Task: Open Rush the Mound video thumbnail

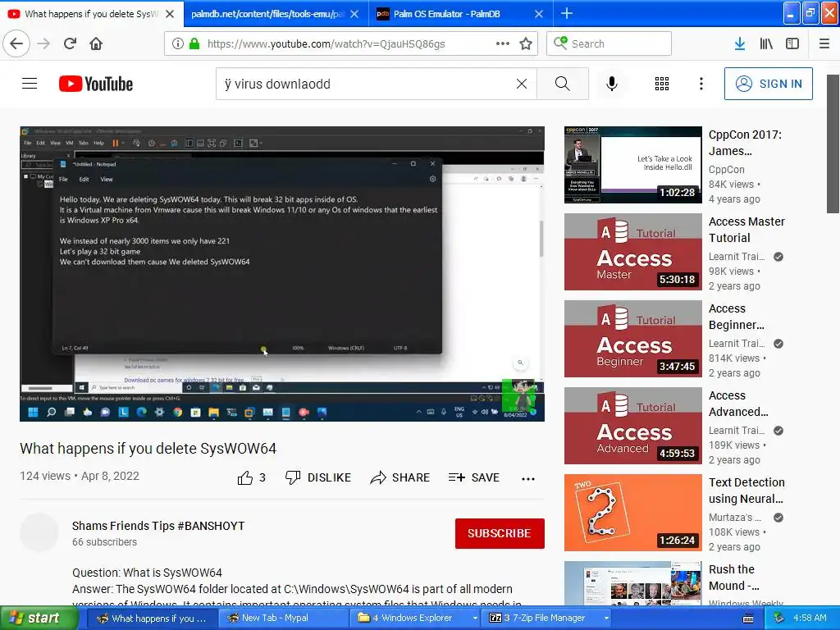Action: [x=632, y=583]
